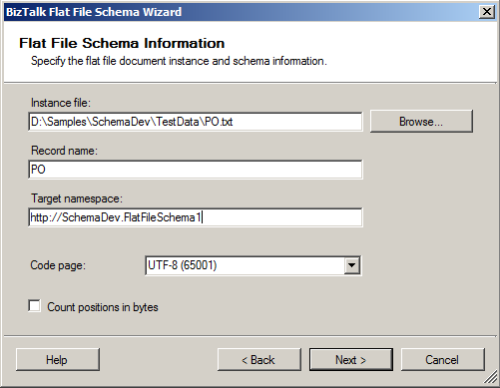Open the Code page dropdown arrow
Image resolution: width=500 pixels, height=388 pixels.
pyautogui.click(x=352, y=266)
